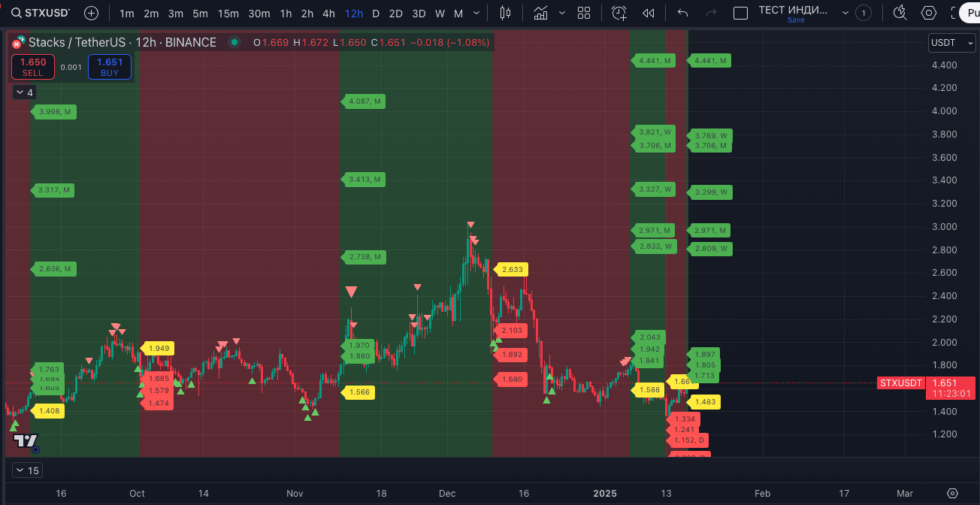This screenshot has width=980, height=505.
Task: Expand the indicators favorites dropdown arrow
Action: [561, 13]
